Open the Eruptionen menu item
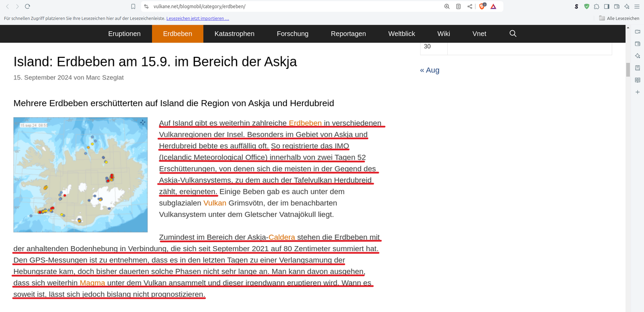 124,34
